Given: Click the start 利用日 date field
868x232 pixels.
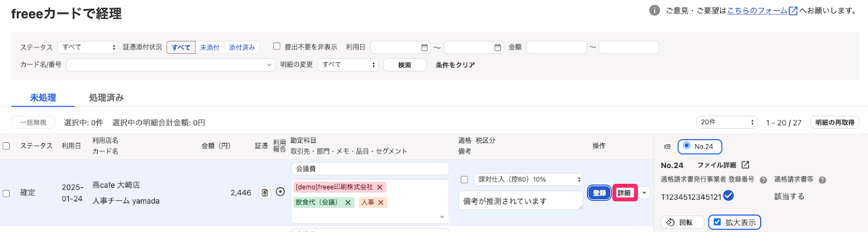Looking at the screenshot, I should click(x=400, y=48).
